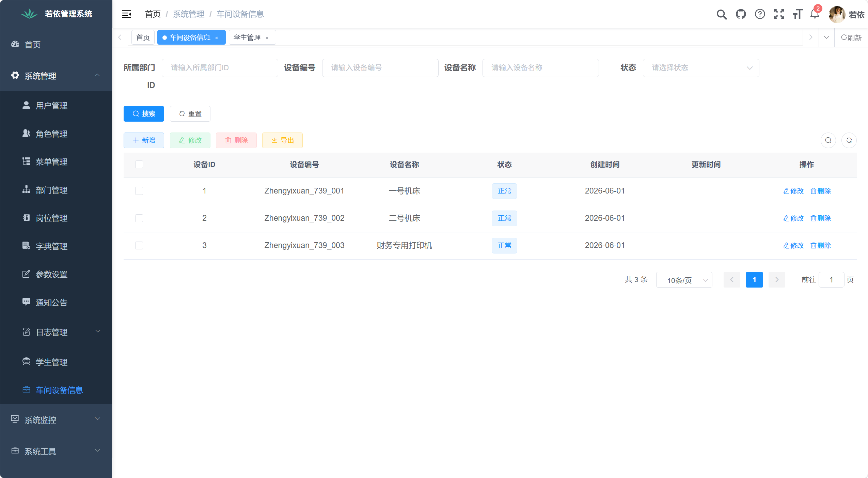The image size is (868, 478).
Task: Check the row for Zhengyixuan_739_002
Action: pos(139,218)
